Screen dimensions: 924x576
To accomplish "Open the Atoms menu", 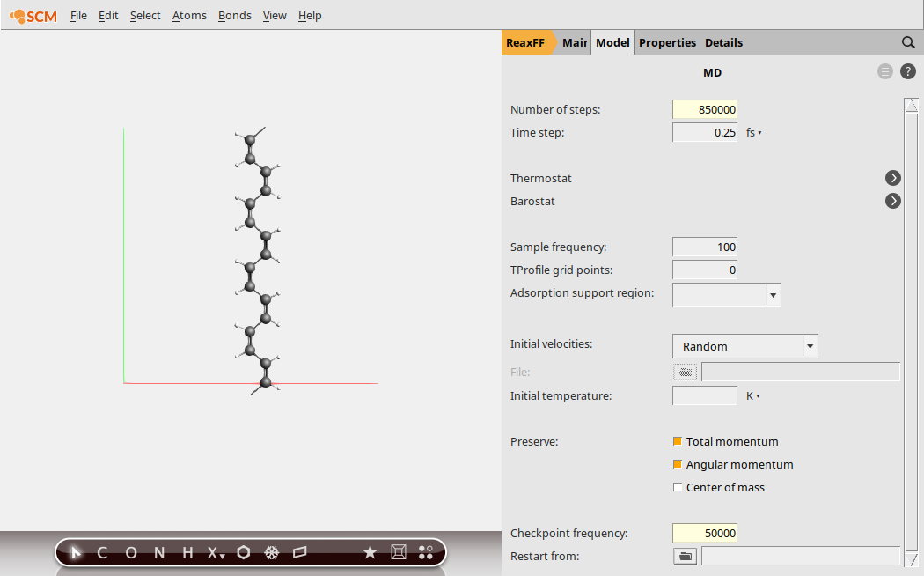I will pos(189,16).
